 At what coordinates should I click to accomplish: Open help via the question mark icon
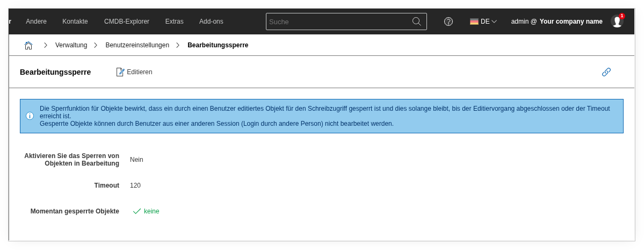point(448,22)
